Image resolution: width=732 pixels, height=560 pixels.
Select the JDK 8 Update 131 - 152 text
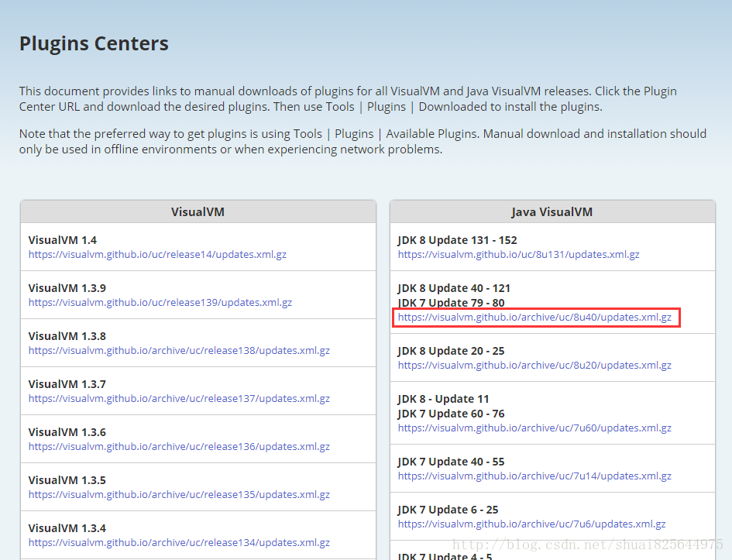coord(458,240)
